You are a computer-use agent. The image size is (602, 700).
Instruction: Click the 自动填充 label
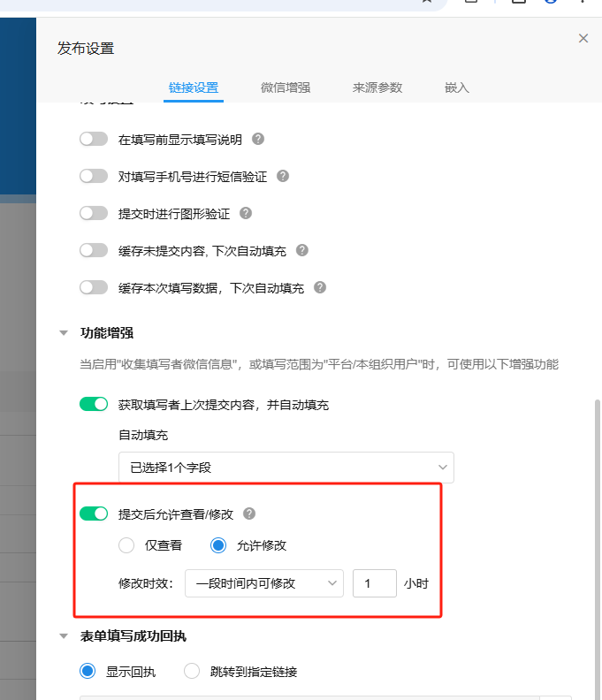pyautogui.click(x=143, y=435)
